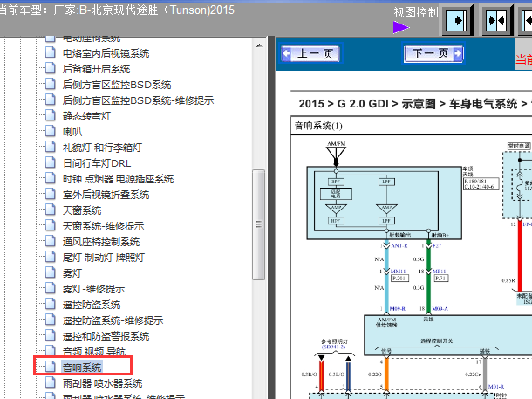
Task: Click MF11 connector label in diagram
Action: coord(439,272)
